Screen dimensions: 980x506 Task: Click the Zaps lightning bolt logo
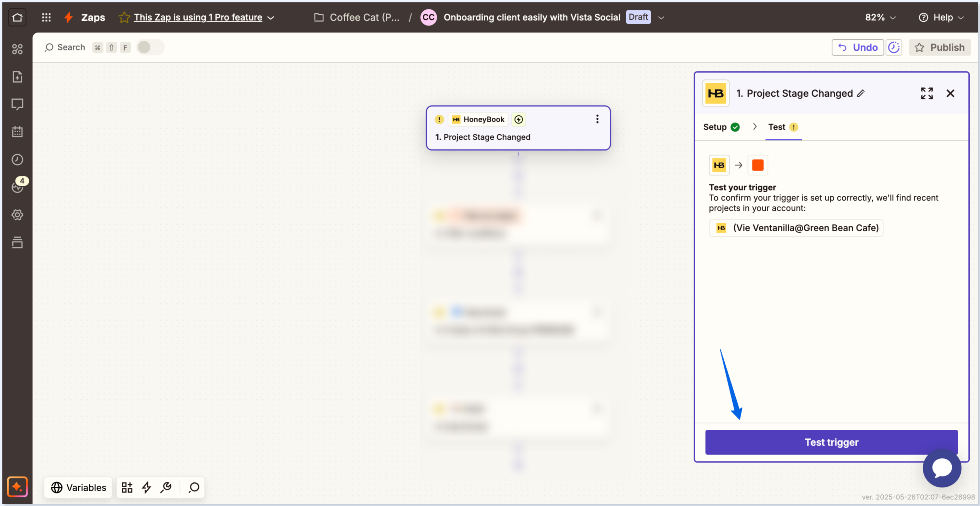[x=68, y=18]
